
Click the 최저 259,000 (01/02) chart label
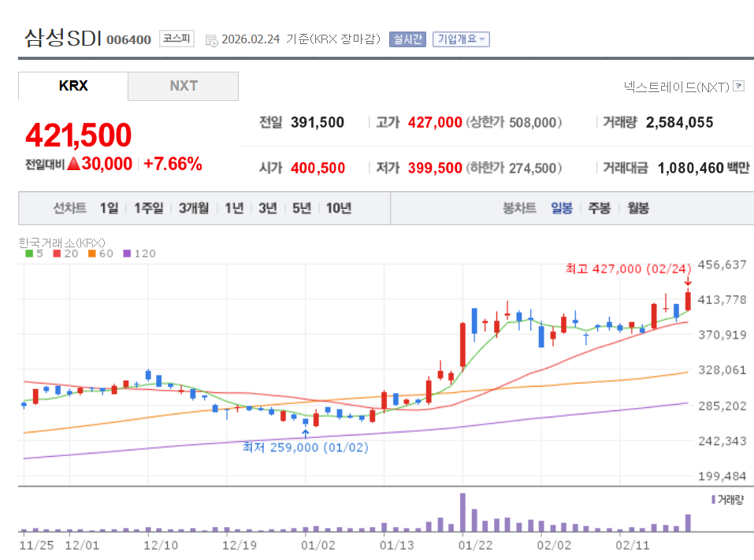pos(306,447)
